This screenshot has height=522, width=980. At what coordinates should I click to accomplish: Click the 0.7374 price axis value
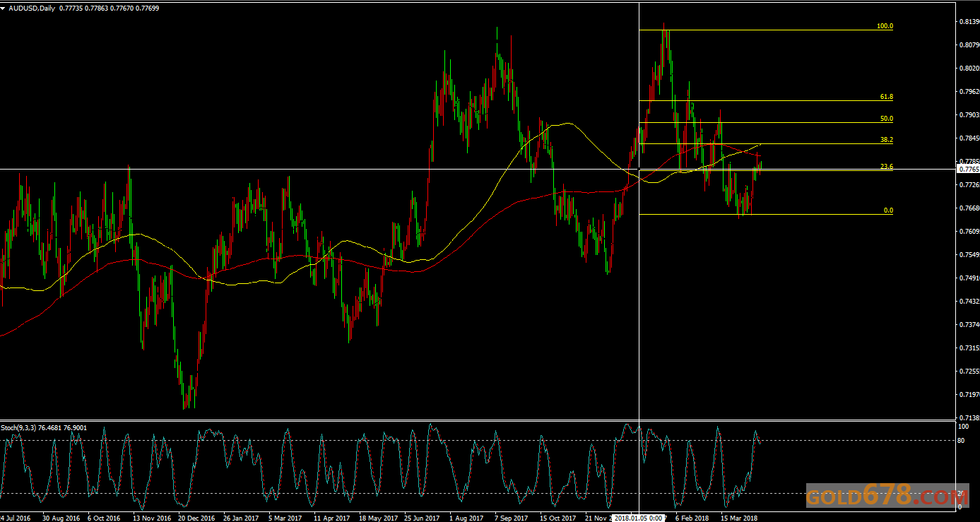point(969,325)
